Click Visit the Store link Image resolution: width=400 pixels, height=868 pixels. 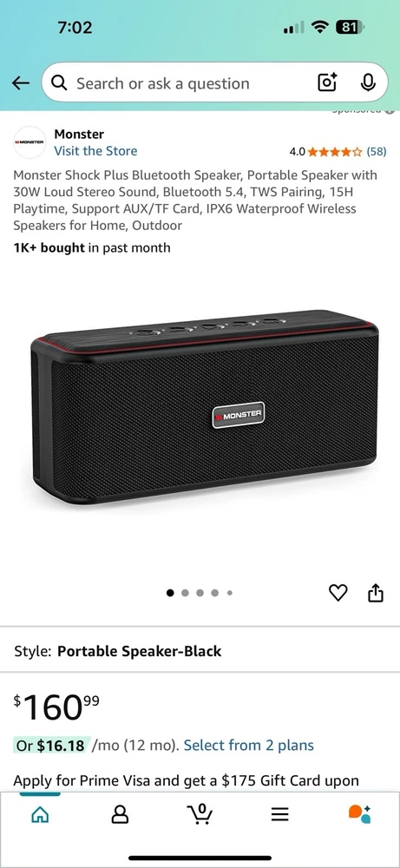tap(95, 150)
